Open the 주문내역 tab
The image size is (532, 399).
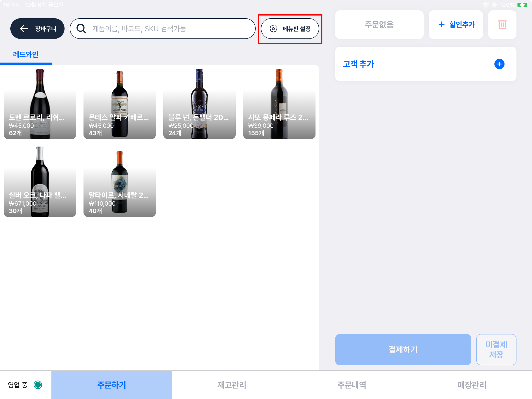352,385
